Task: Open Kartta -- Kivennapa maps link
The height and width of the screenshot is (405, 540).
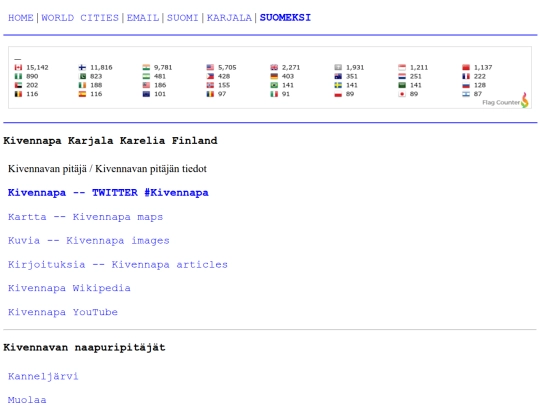Action: pos(85,217)
